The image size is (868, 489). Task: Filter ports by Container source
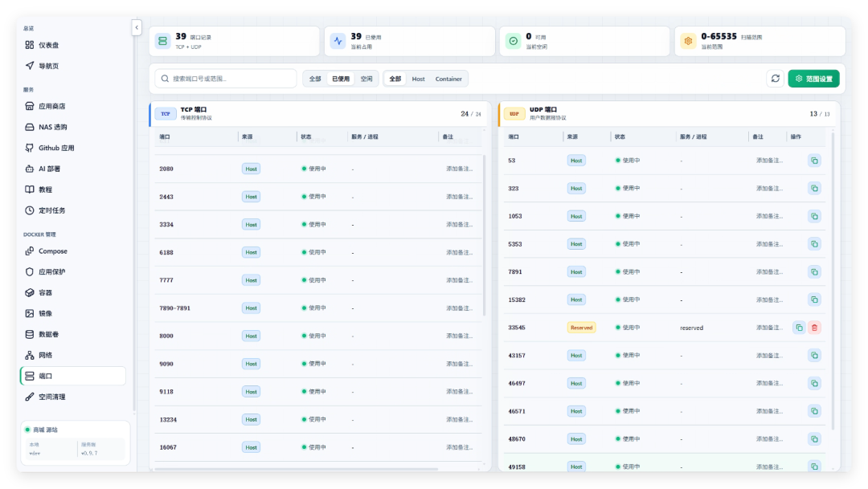coord(448,79)
